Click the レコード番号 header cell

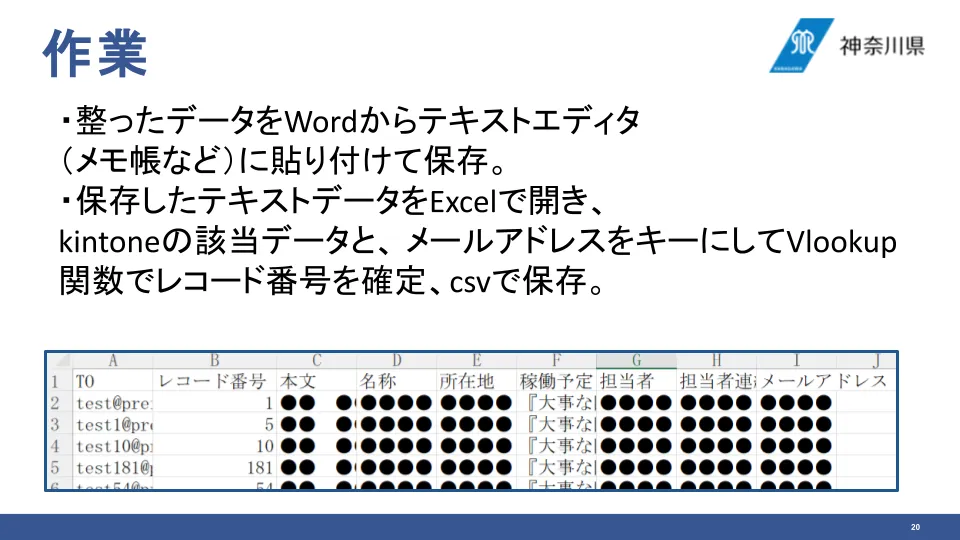pyautogui.click(x=214, y=381)
